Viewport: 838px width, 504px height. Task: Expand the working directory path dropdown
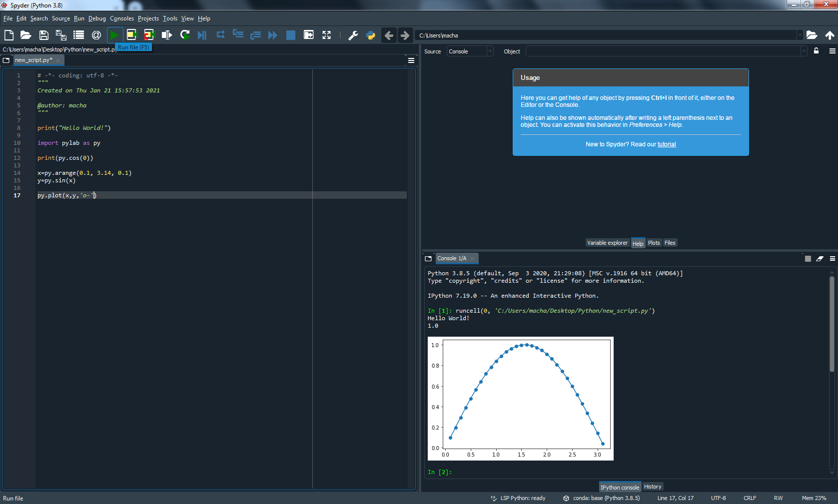800,35
